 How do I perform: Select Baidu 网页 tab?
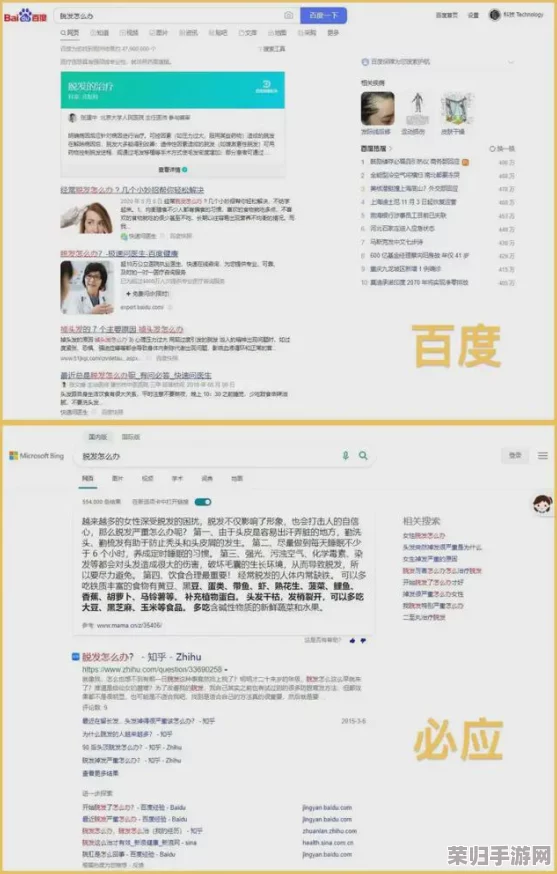(70, 33)
